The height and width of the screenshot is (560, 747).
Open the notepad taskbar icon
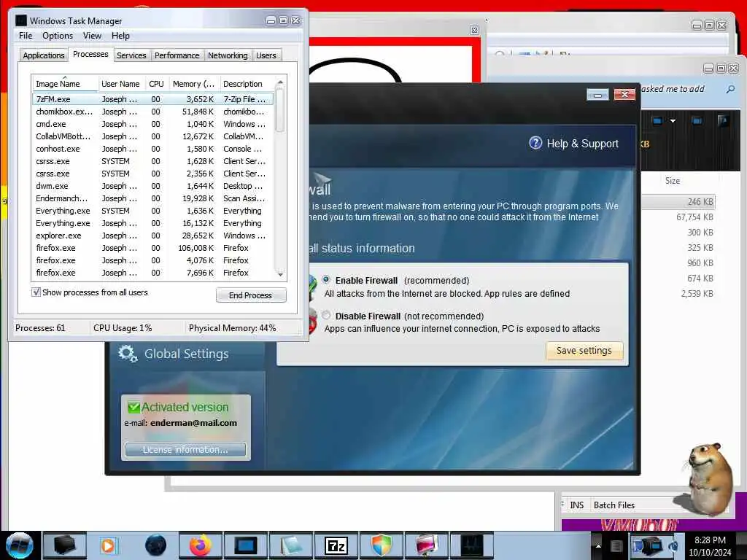click(x=290, y=545)
